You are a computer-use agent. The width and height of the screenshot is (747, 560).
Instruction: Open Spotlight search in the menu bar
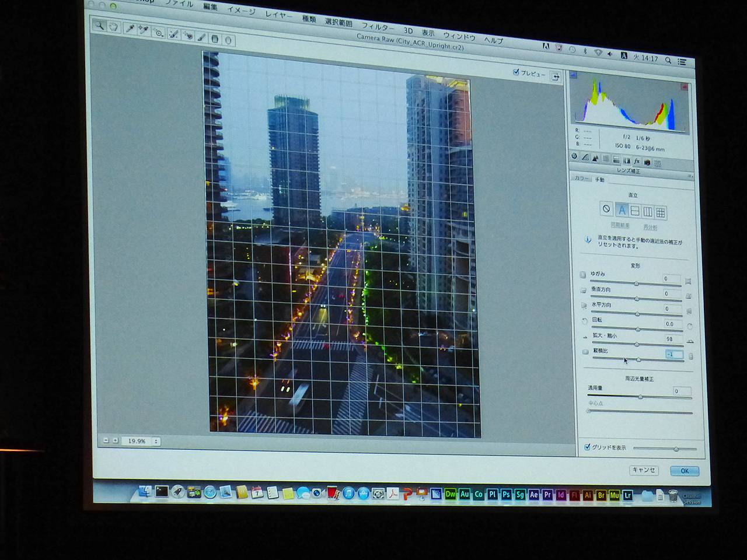click(x=668, y=60)
